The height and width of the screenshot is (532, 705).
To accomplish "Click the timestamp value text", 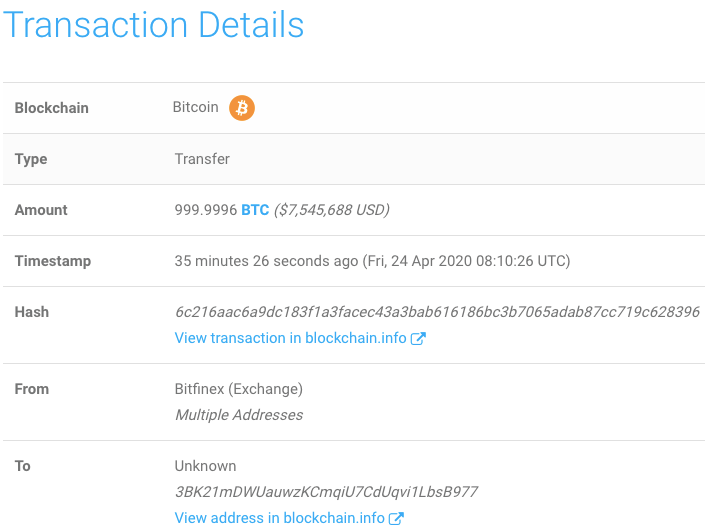I will pyautogui.click(x=372, y=261).
